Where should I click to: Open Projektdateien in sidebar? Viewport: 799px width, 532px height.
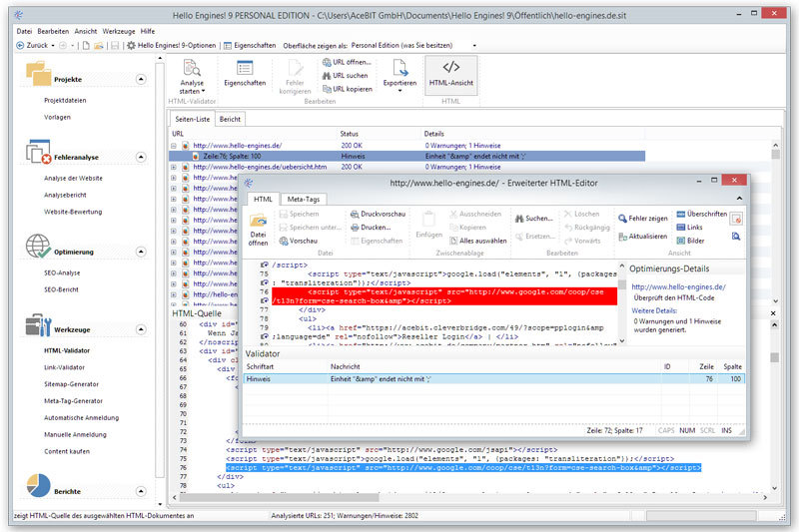point(65,100)
